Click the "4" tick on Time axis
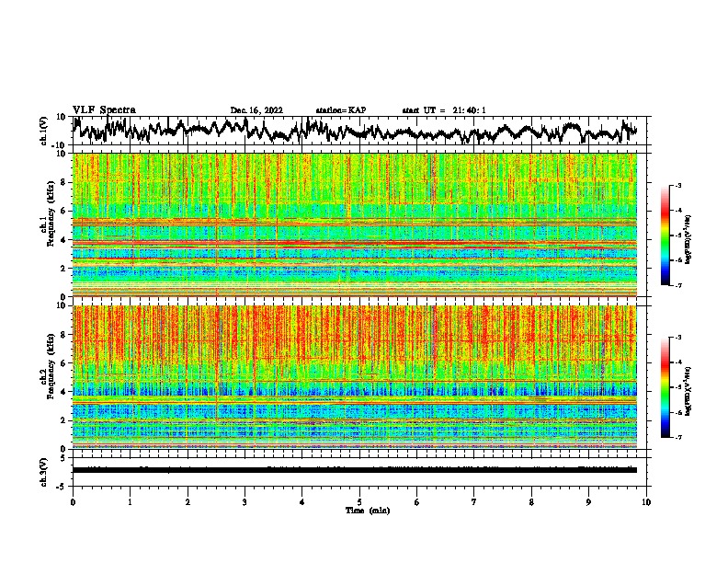The image size is (728, 563). tap(301, 502)
